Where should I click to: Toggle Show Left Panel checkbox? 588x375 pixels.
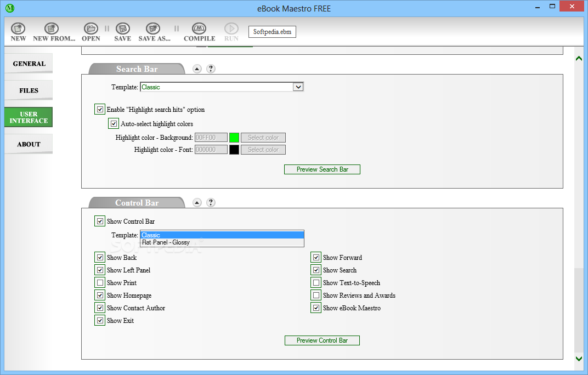point(100,270)
